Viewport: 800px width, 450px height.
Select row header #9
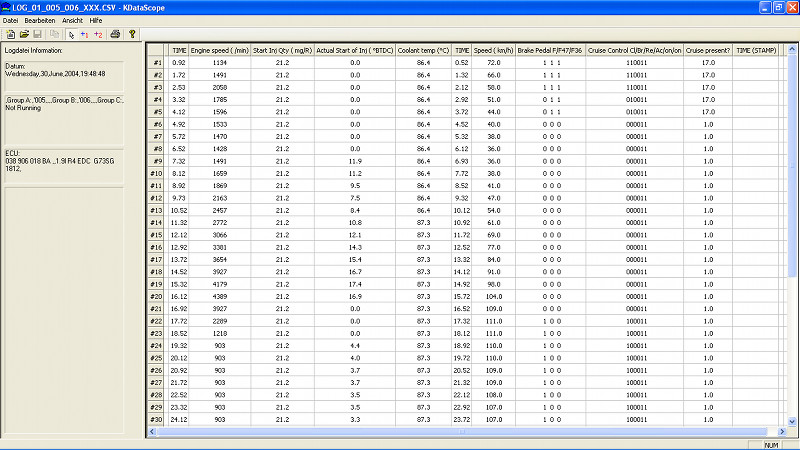click(156, 161)
